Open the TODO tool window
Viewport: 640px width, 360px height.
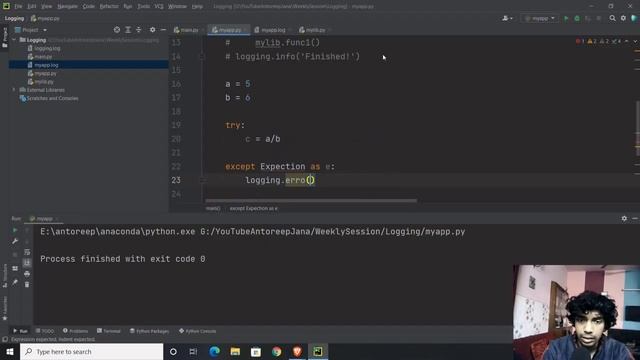[44, 331]
